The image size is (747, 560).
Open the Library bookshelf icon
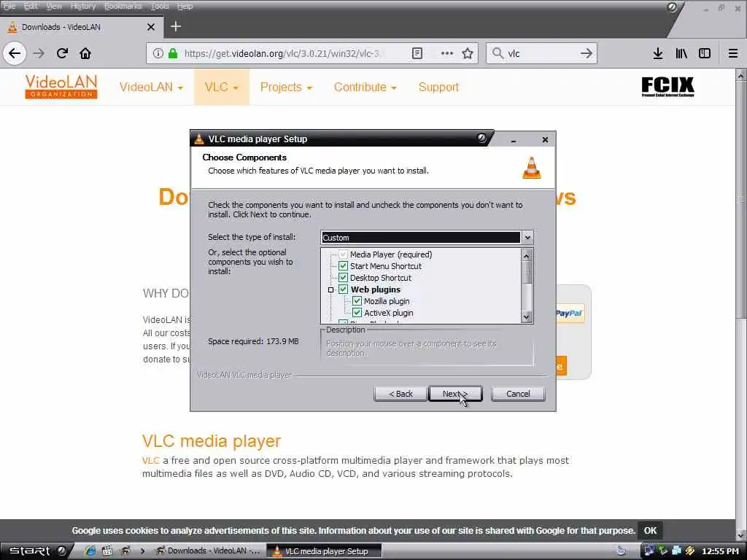pos(681,53)
